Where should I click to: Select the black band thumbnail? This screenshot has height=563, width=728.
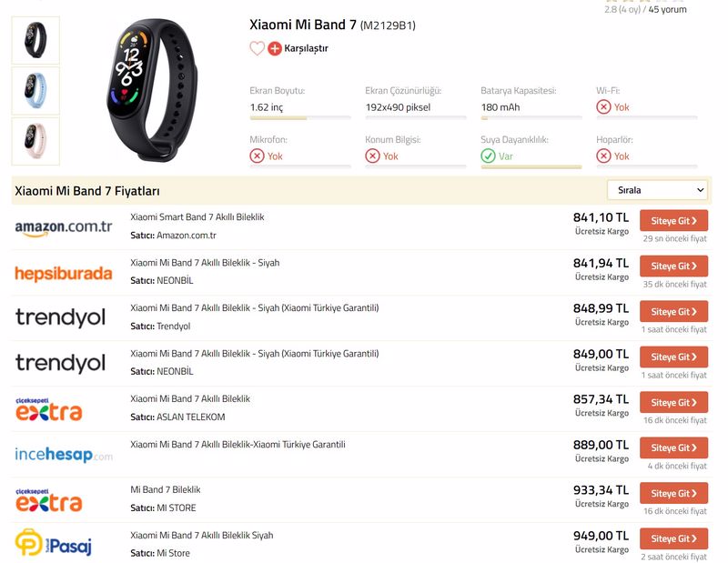[x=35, y=40]
